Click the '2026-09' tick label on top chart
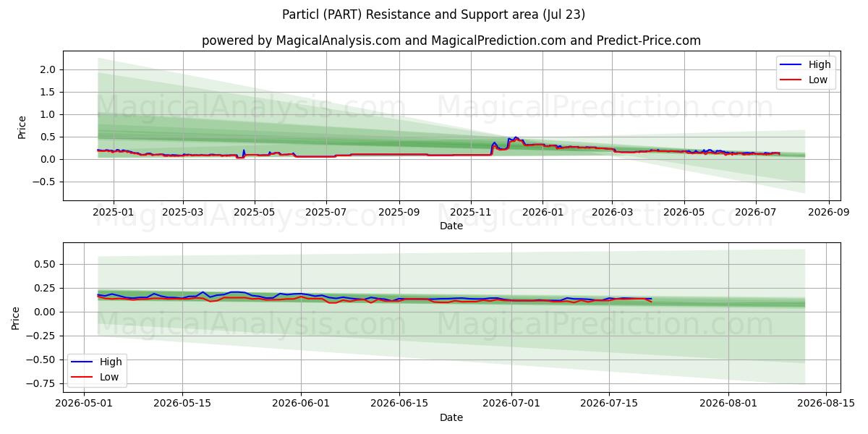This screenshot has height=434, width=868. (x=828, y=212)
